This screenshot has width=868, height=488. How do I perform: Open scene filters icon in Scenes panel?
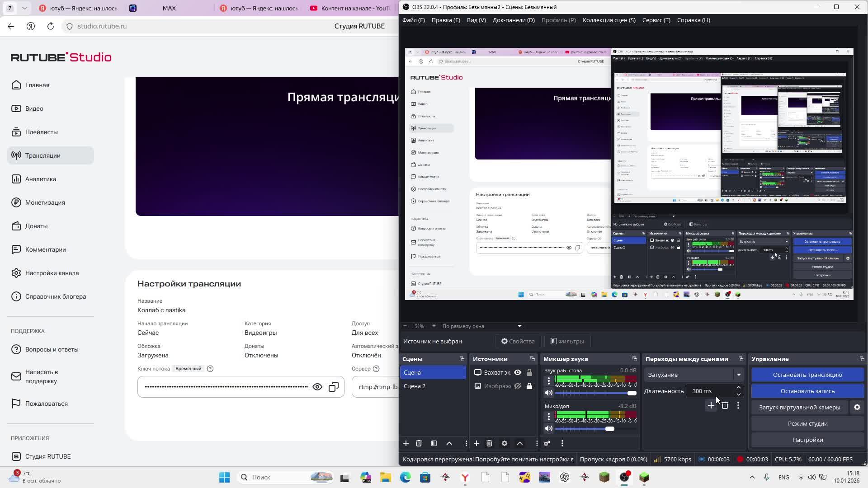[434, 443]
